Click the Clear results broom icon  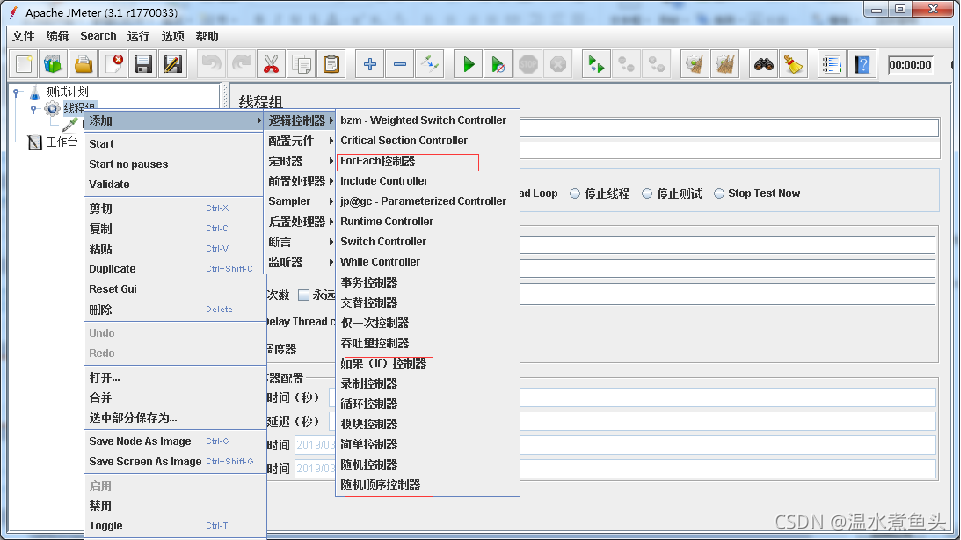[x=694, y=64]
